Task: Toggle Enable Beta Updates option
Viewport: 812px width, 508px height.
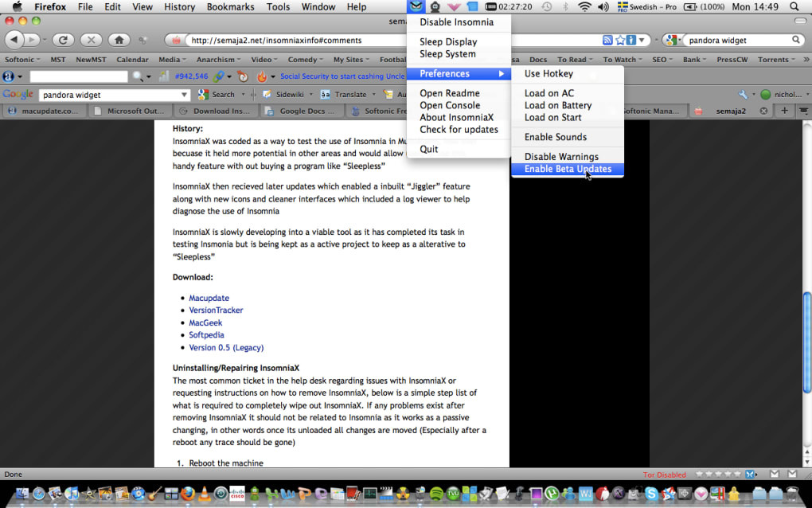Action: 568,169
